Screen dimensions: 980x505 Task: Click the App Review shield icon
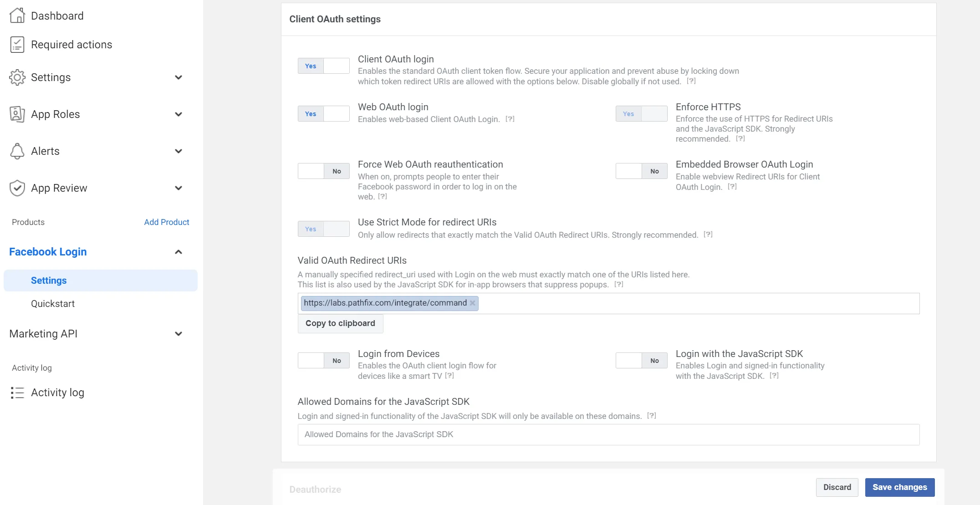pyautogui.click(x=17, y=188)
